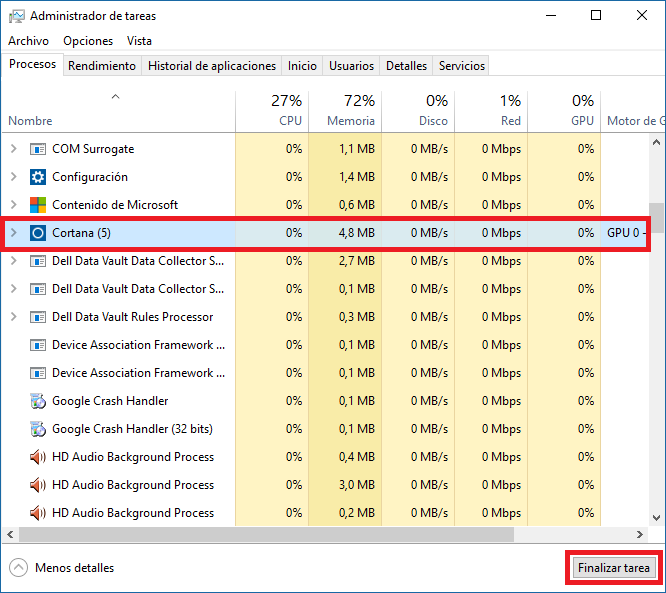This screenshot has width=666, height=593.
Task: Sort by the Red column header
Action: click(491, 111)
